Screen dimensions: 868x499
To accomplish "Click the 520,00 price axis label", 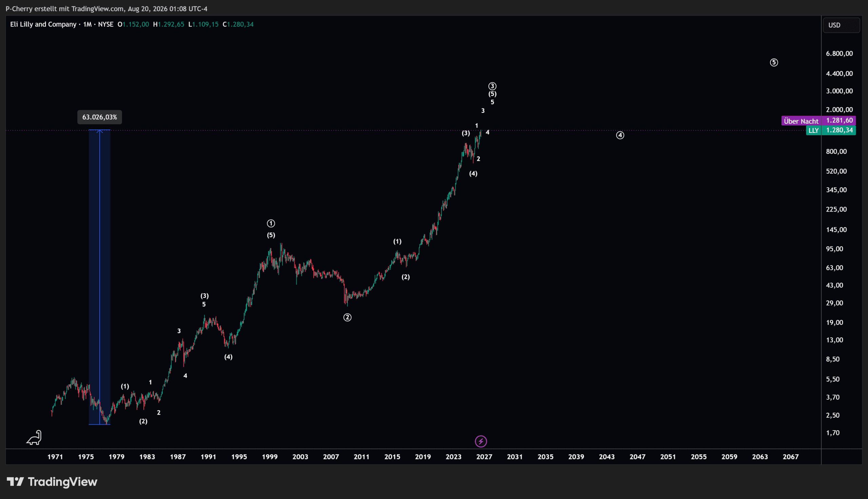I will pyautogui.click(x=836, y=171).
